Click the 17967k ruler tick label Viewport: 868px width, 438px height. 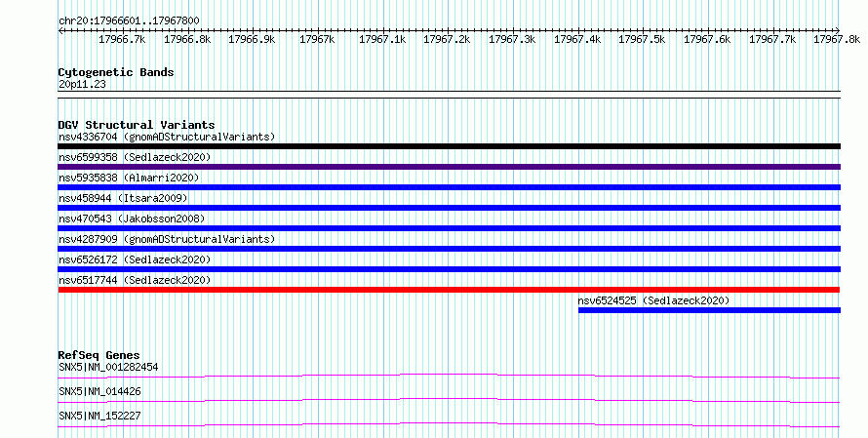(317, 39)
